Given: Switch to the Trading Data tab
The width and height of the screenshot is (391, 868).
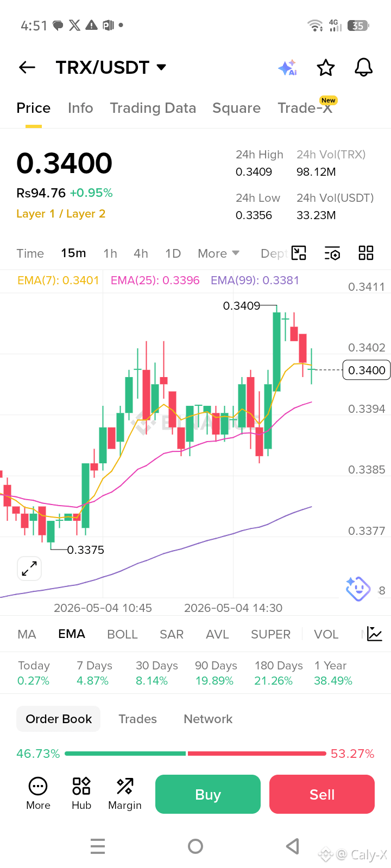Looking at the screenshot, I should 153,108.
